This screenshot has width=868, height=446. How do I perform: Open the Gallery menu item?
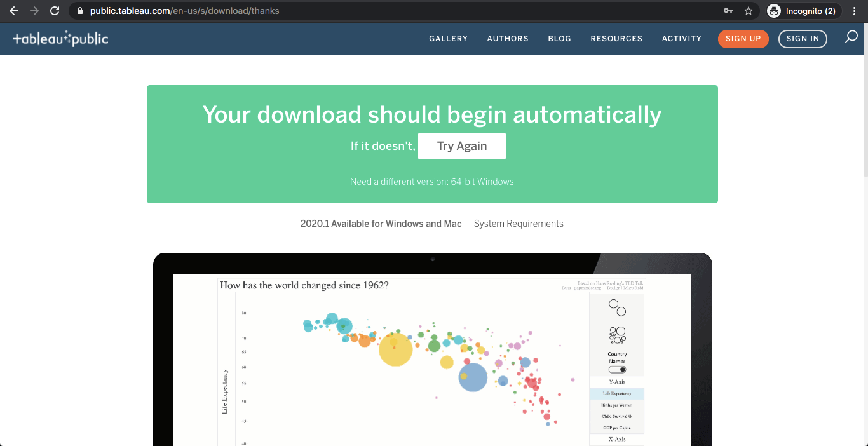point(448,39)
